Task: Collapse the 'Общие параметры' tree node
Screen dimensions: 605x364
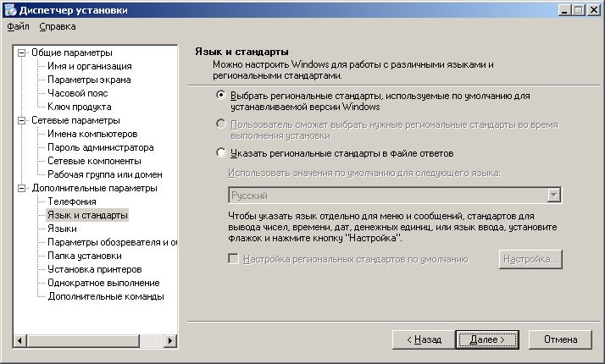Action: point(22,52)
